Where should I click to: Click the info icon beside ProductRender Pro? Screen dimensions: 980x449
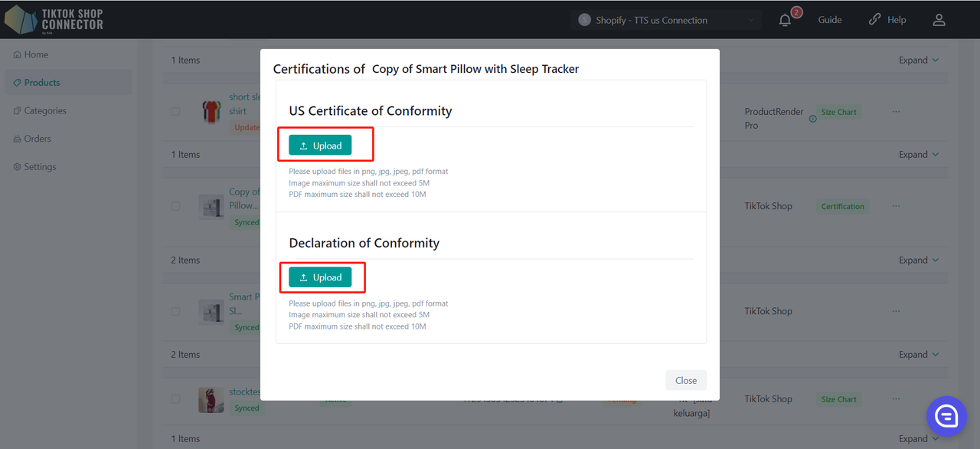[812, 119]
